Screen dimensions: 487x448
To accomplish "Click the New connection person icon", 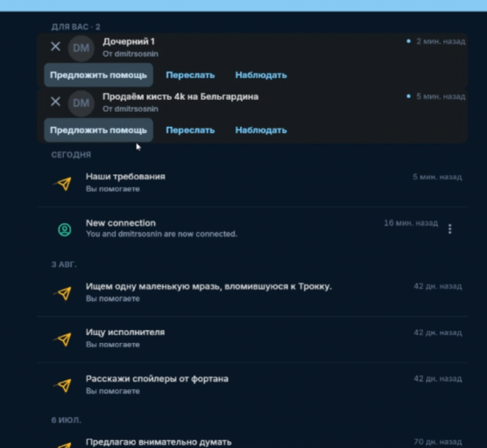I will click(65, 230).
